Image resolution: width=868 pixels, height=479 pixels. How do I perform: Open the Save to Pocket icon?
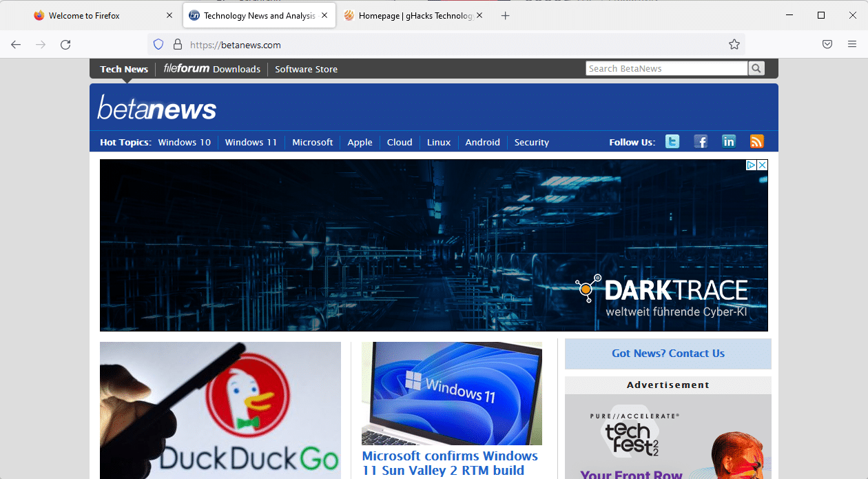coord(827,45)
